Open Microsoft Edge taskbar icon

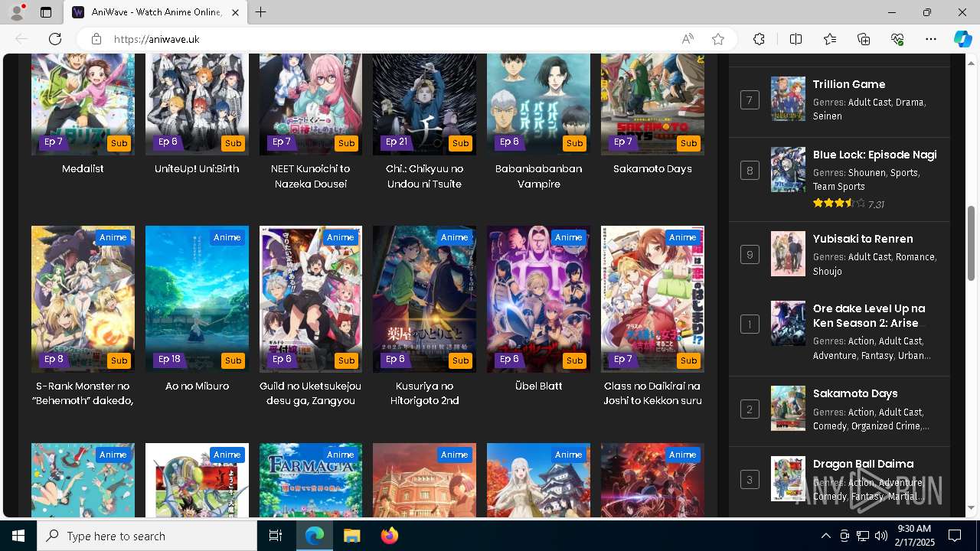[315, 536]
